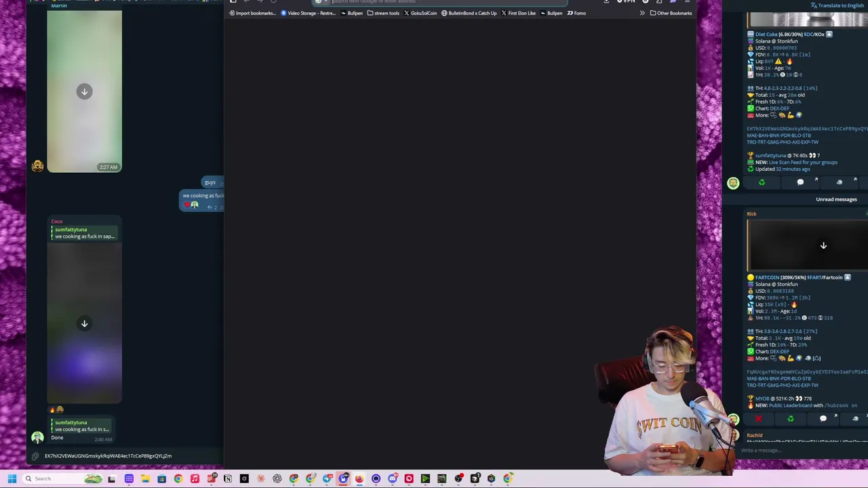868x488 pixels.
Task: Open the GokuSolCoin bookmark
Action: click(420, 13)
